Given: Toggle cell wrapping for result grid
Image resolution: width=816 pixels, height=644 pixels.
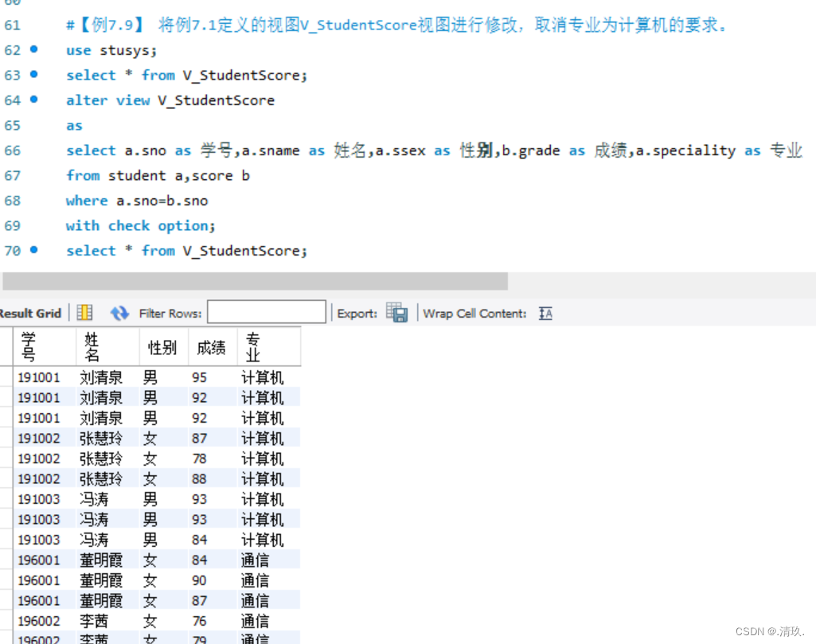Looking at the screenshot, I should tap(545, 313).
